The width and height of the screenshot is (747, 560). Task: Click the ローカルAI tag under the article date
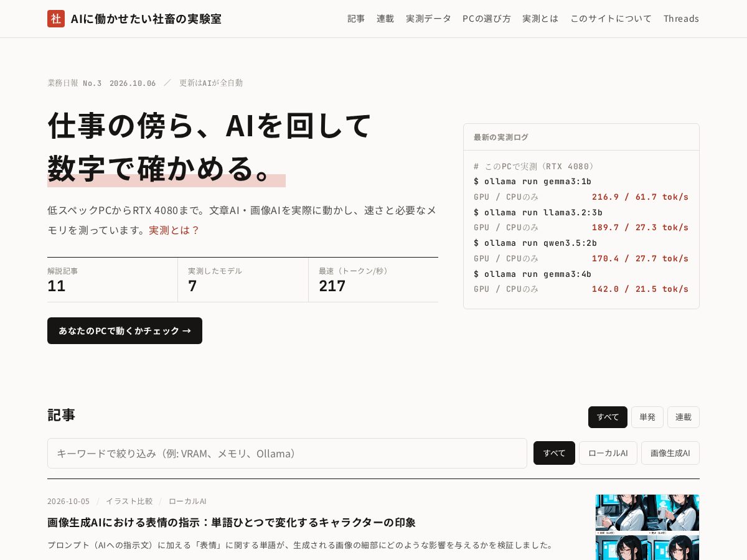[x=187, y=501]
